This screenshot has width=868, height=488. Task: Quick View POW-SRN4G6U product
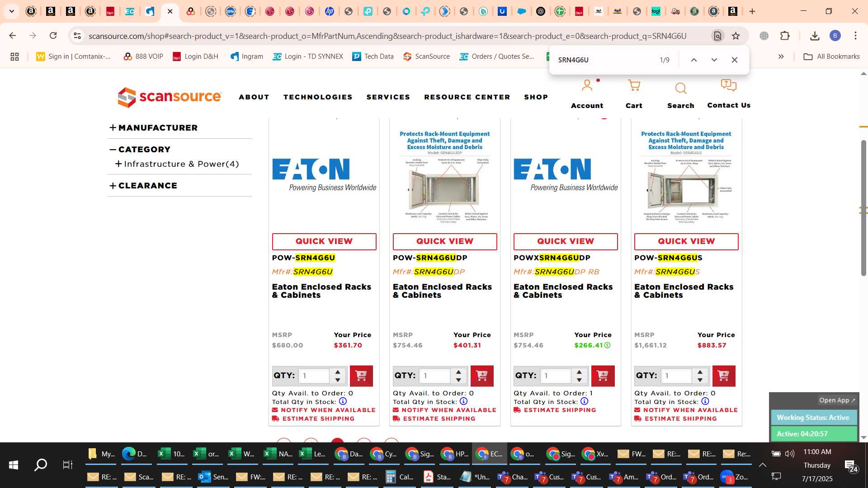(324, 241)
